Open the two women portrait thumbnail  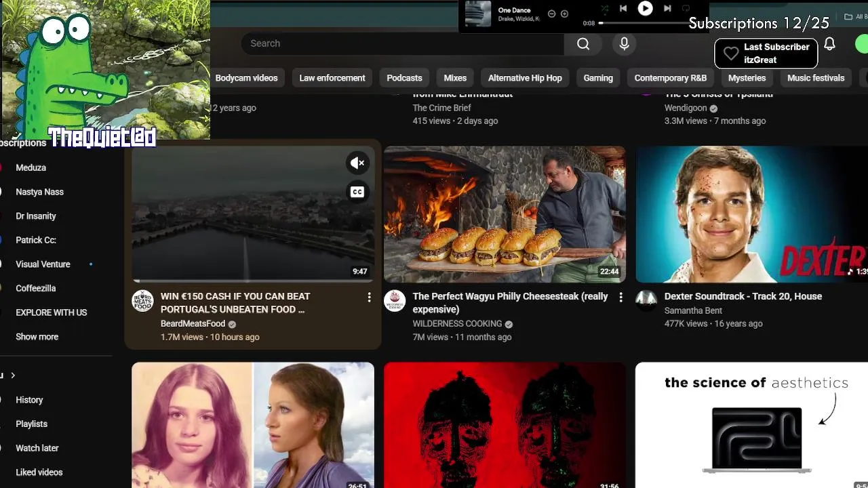pyautogui.click(x=252, y=425)
